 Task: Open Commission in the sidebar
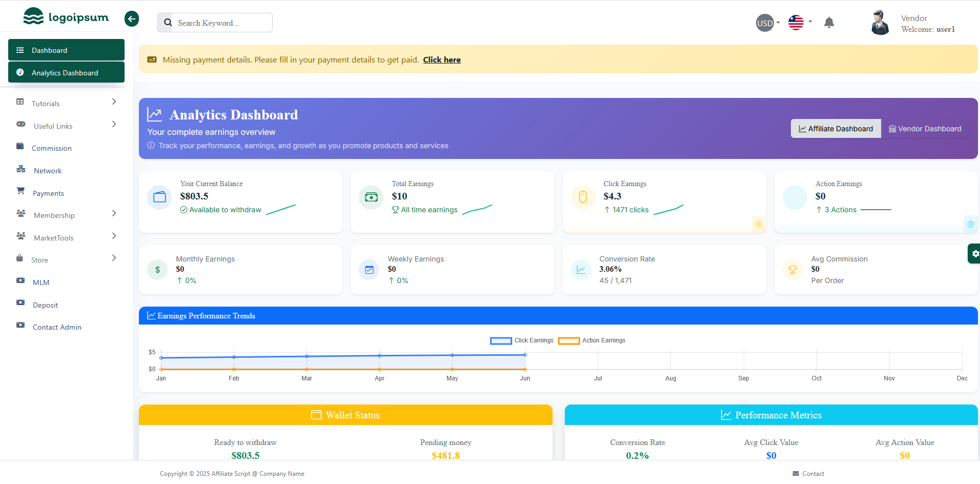pyautogui.click(x=51, y=148)
